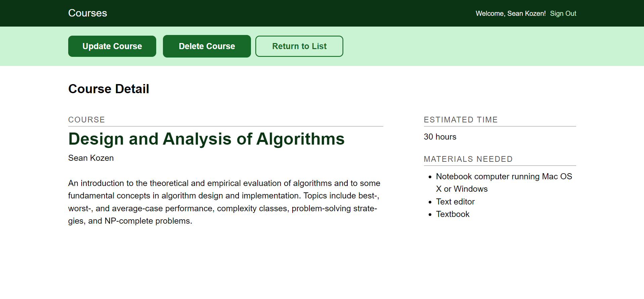The image size is (644, 299).
Task: Click the ESTIMATED TIME label
Action: click(x=461, y=120)
